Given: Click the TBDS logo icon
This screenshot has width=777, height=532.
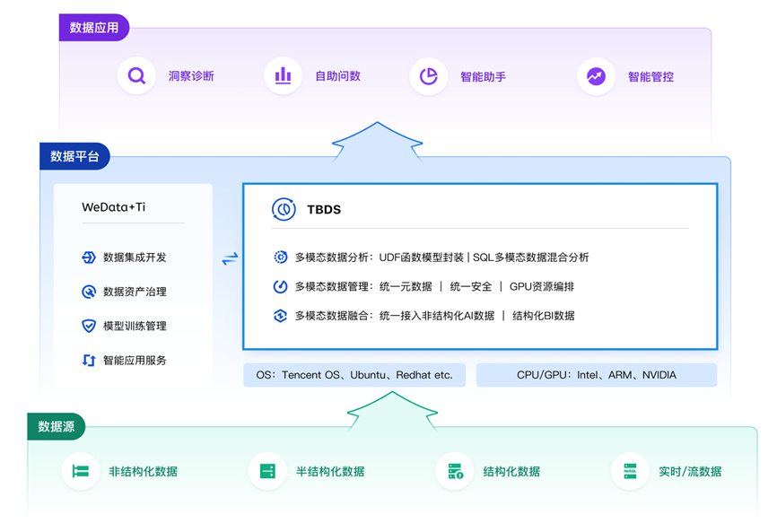Looking at the screenshot, I should 284,209.
